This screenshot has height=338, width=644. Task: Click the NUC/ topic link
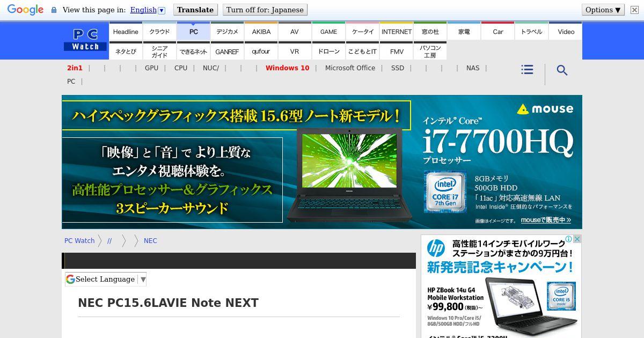211,68
